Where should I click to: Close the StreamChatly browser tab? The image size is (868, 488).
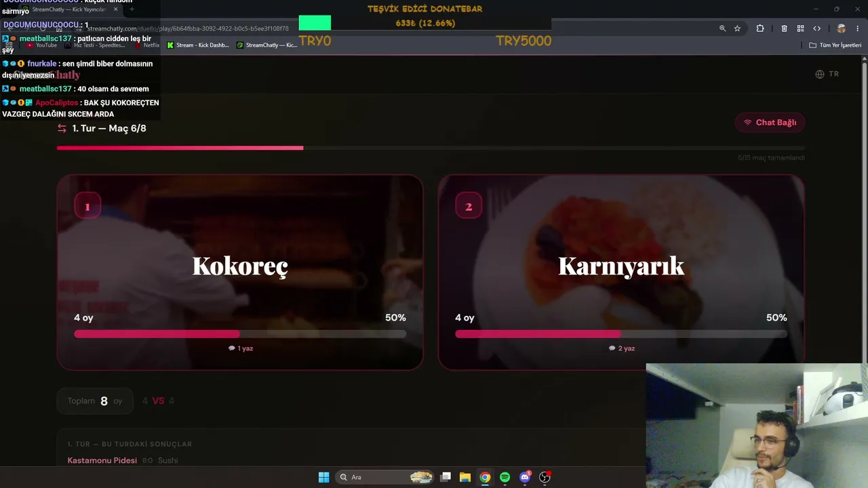click(x=115, y=9)
